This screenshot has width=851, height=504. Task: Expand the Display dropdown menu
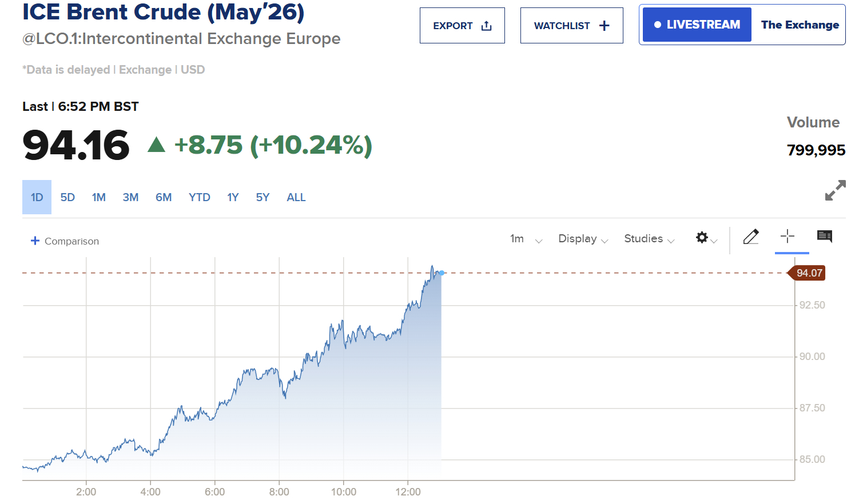click(x=583, y=239)
